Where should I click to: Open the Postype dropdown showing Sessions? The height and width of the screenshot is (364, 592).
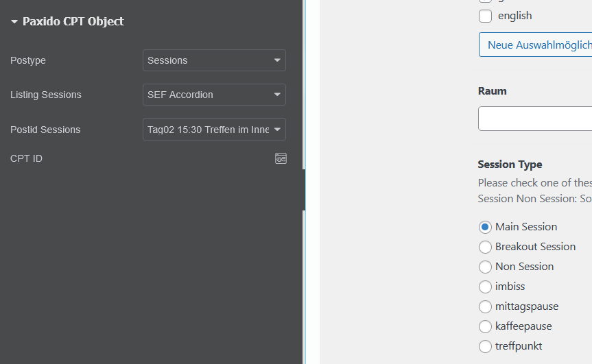[x=214, y=60]
